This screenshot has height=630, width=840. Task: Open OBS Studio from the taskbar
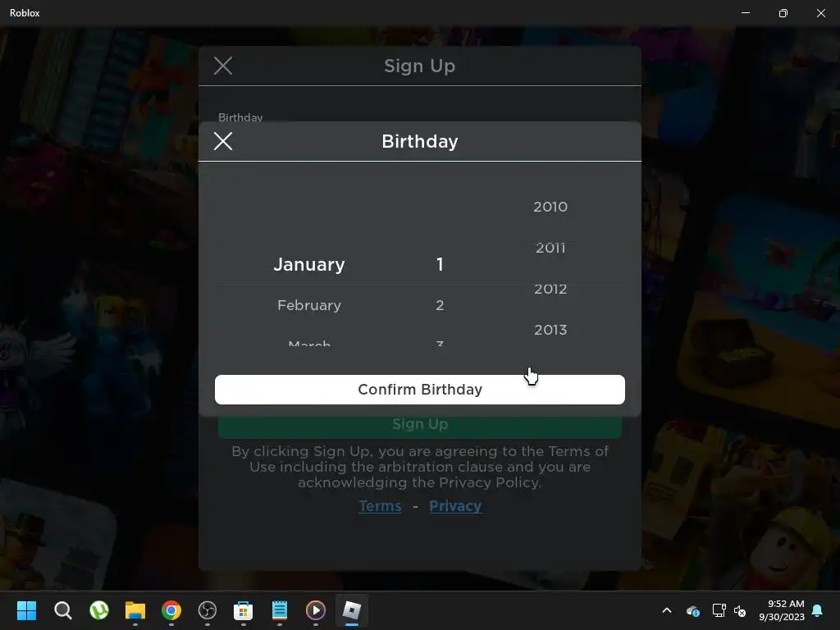(x=208, y=610)
